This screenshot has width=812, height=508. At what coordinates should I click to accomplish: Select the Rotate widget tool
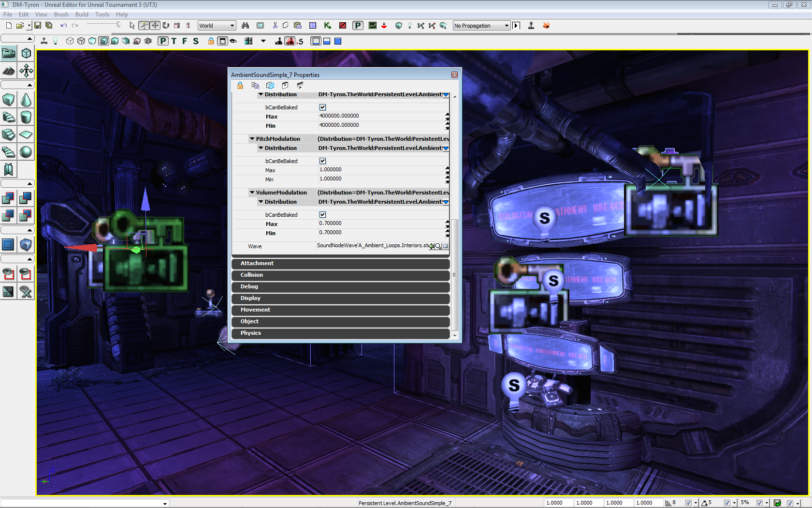click(166, 26)
